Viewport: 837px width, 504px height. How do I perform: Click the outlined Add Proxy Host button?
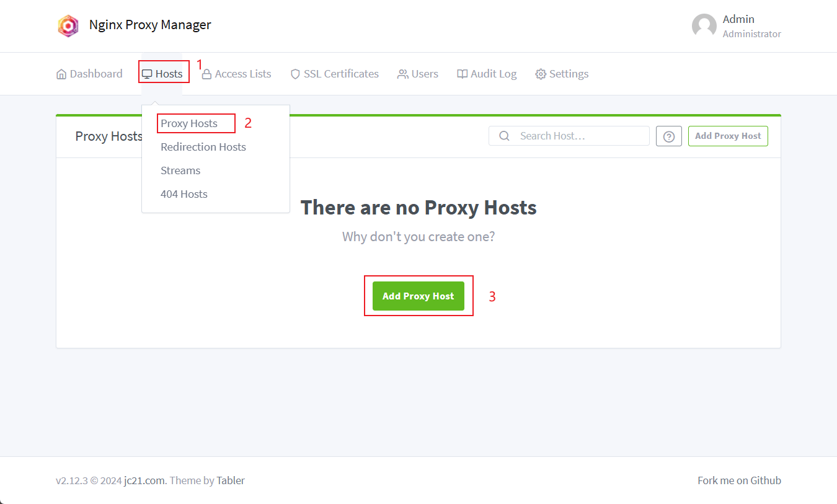727,136
